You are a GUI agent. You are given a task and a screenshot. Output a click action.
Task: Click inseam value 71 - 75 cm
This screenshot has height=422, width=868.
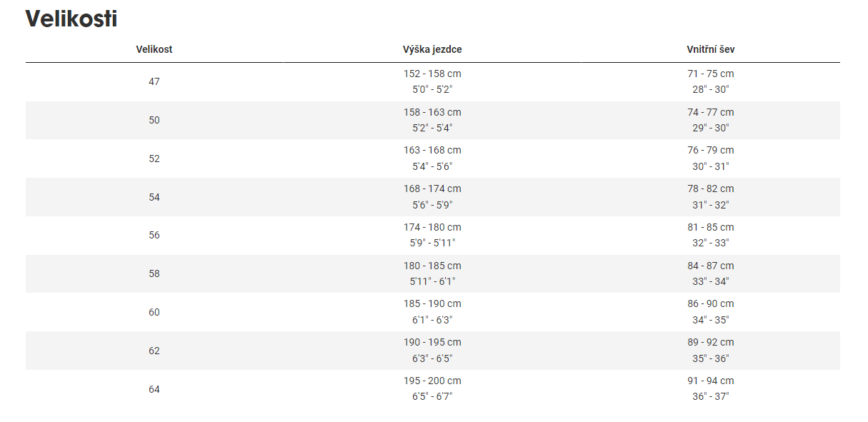point(711,74)
